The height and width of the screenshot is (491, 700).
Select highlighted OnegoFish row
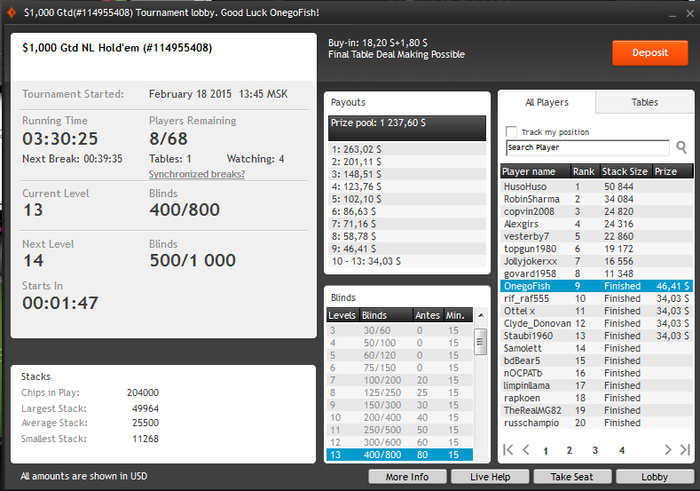point(596,286)
